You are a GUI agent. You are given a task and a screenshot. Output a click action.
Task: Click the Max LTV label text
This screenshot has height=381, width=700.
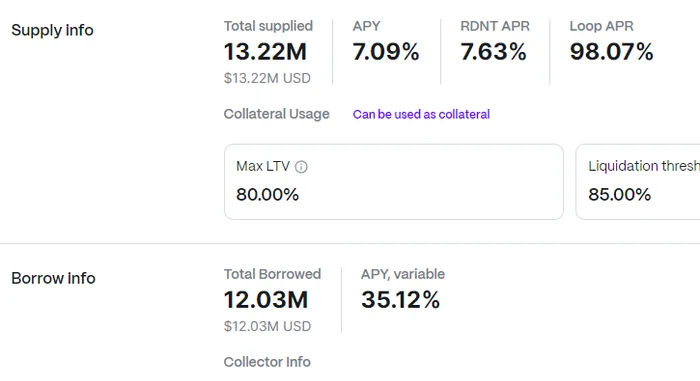(x=263, y=167)
